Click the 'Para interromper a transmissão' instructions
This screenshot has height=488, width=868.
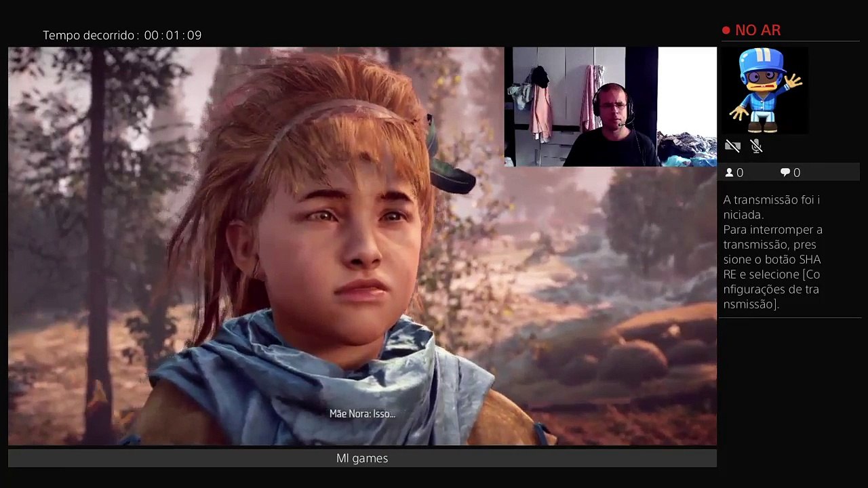(x=773, y=266)
